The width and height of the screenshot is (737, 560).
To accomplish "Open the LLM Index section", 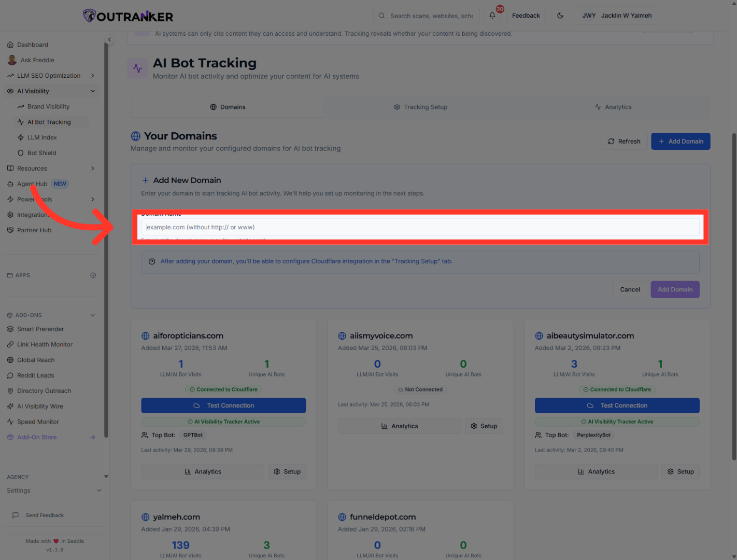I will (42, 137).
